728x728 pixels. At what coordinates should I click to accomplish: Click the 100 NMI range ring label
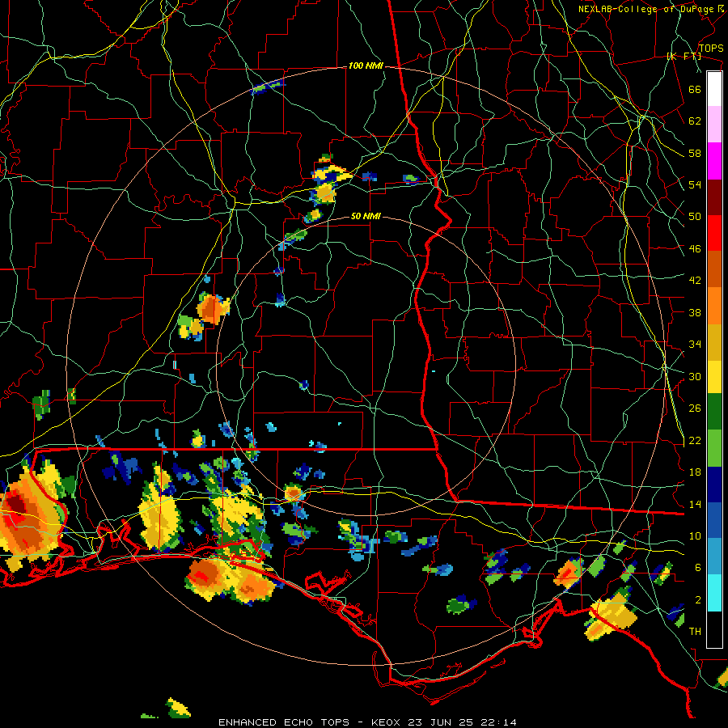366,66
